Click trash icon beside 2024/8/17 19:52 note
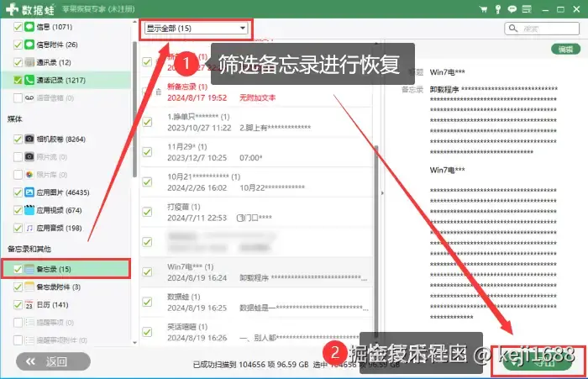 click(x=159, y=92)
